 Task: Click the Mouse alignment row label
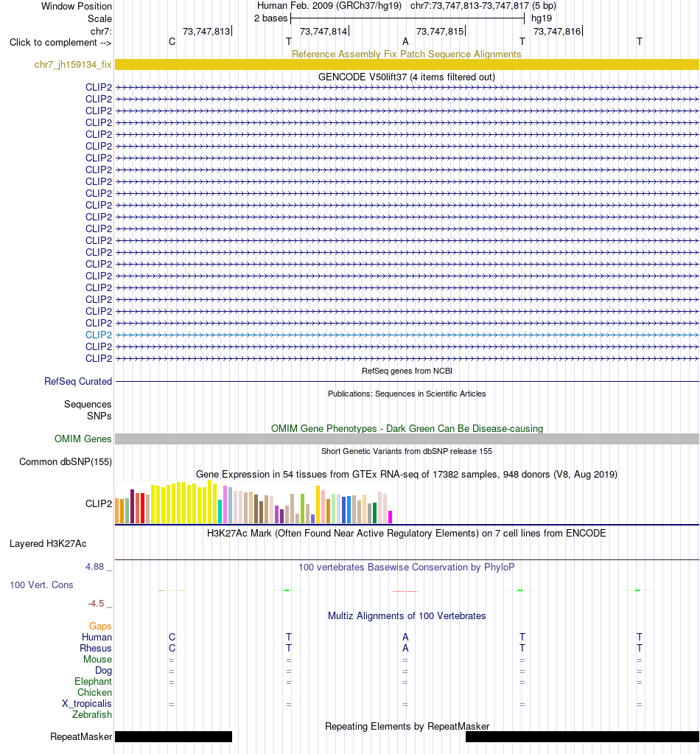tap(97, 659)
